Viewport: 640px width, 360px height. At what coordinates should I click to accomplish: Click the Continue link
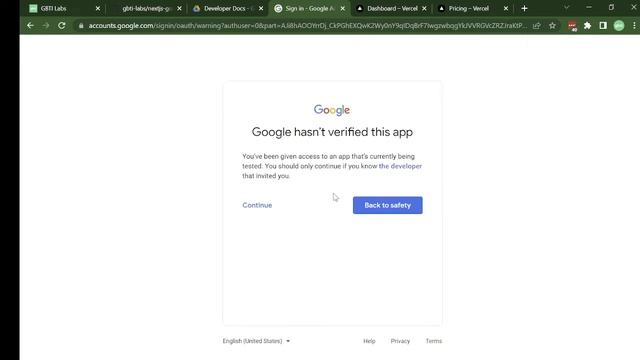(257, 205)
